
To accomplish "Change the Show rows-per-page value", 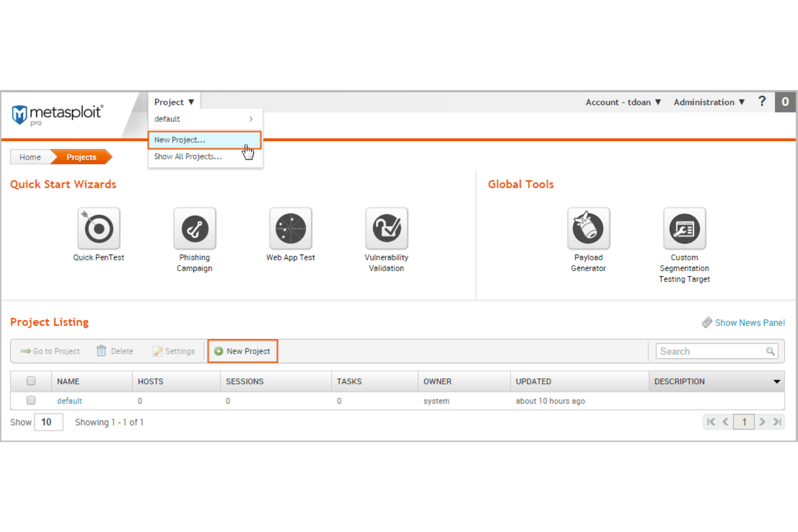I will 48,422.
